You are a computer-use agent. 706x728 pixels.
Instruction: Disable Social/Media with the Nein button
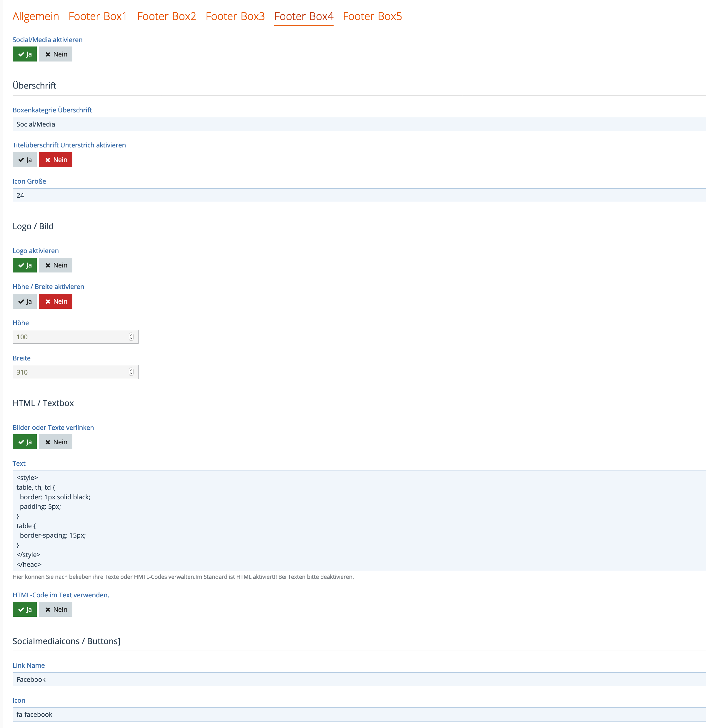click(56, 54)
